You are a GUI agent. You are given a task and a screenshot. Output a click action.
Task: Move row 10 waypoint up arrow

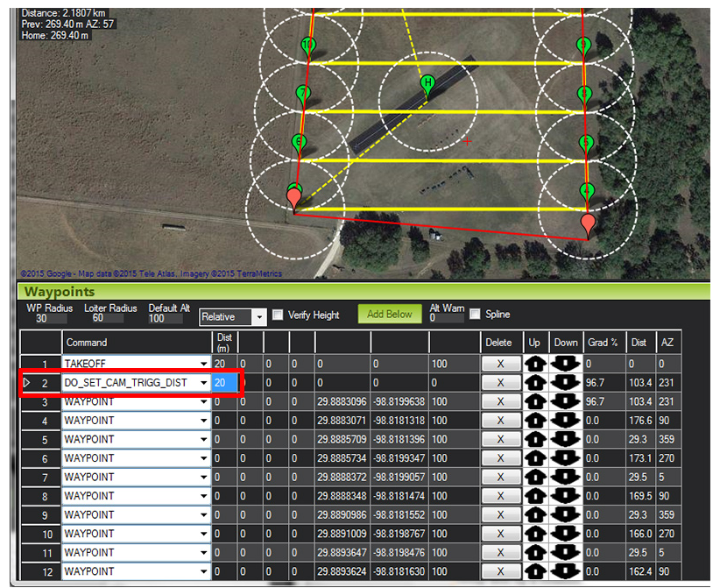tap(535, 534)
